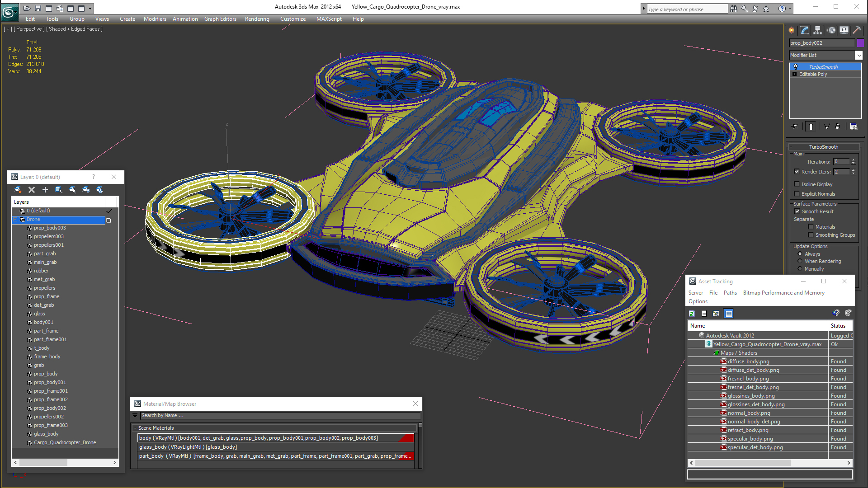
Task: Collapse the Drone layer tree
Action: point(15,220)
